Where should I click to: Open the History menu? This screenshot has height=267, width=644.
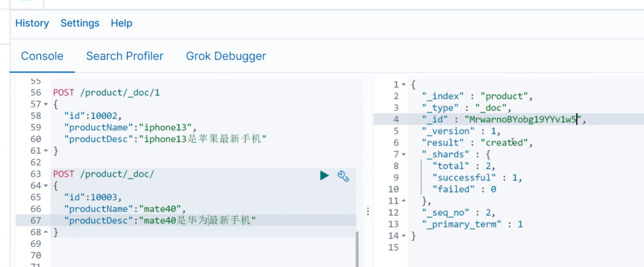(x=32, y=23)
